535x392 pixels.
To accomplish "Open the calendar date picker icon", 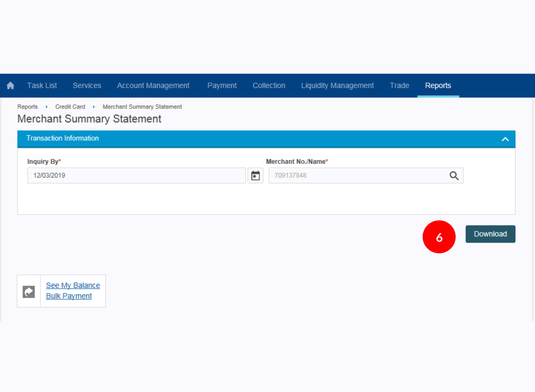I will click(x=255, y=176).
